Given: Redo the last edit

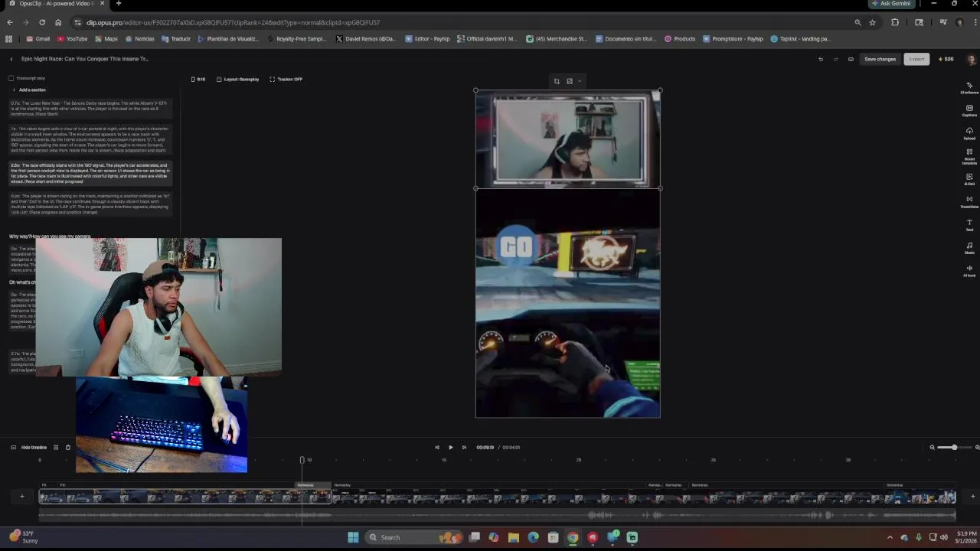Looking at the screenshot, I should (835, 59).
